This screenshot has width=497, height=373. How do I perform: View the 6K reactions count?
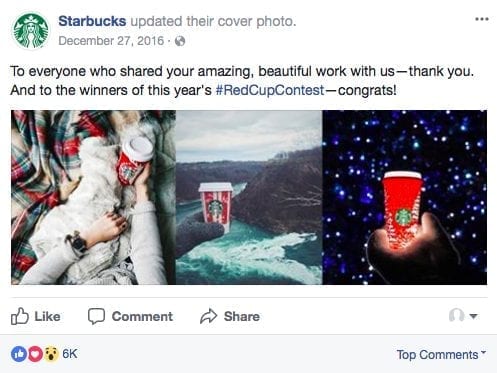70,354
